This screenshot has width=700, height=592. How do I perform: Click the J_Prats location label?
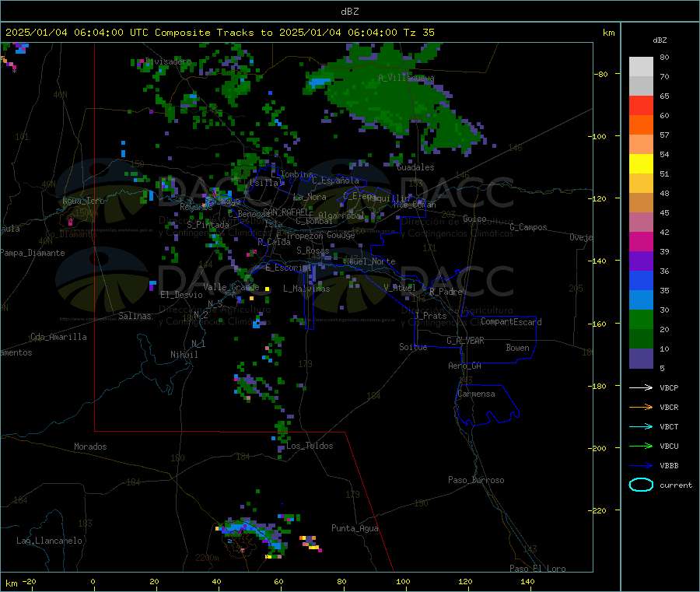point(430,316)
